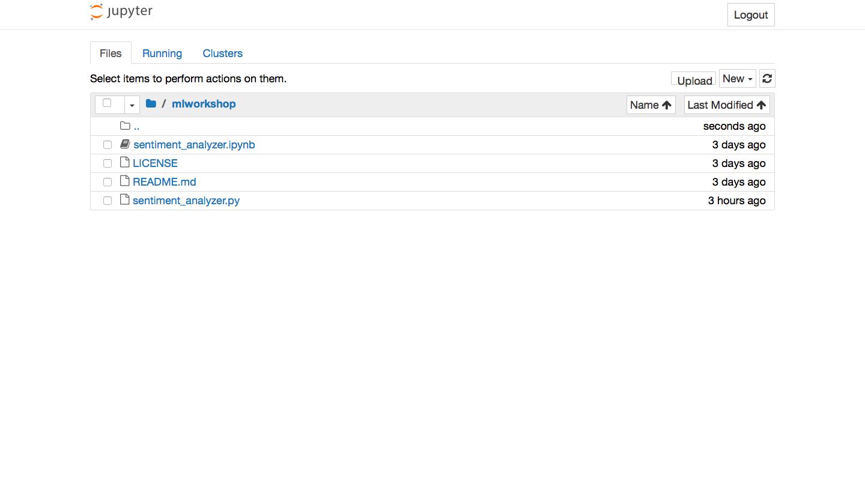The image size is (865, 504).
Task: Open the sentiment_analyzer.py file link
Action: tap(186, 201)
